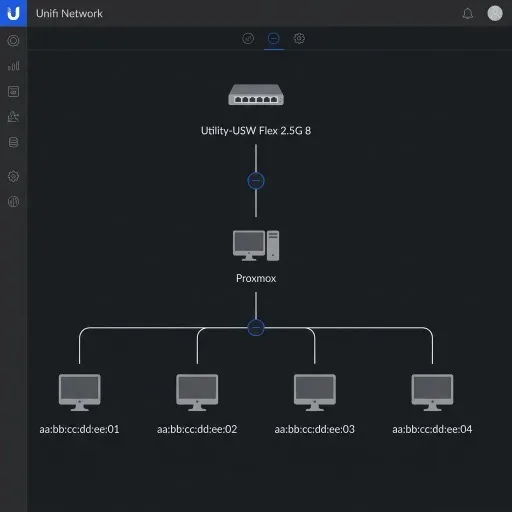Select client monitor aa:bb:cc:dd:ee:04
The width and height of the screenshot is (512, 512).
(x=432, y=392)
